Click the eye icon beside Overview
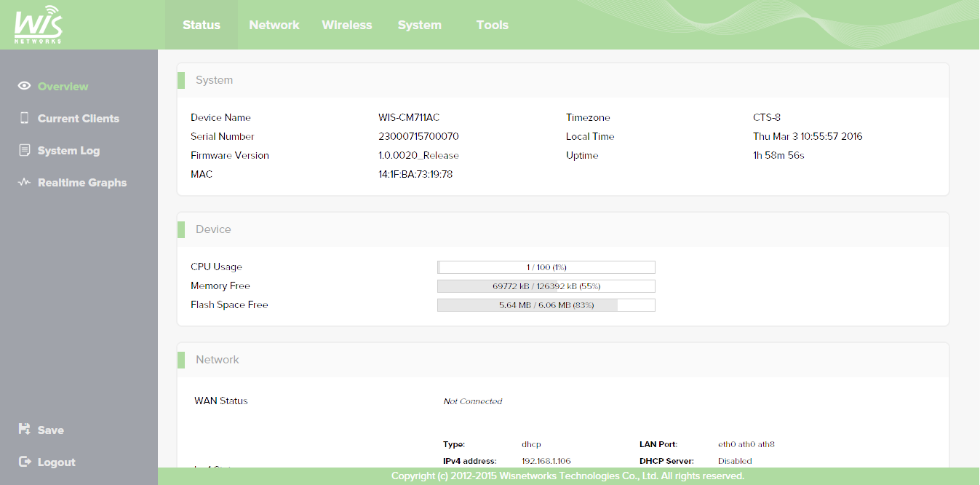The width and height of the screenshot is (980, 485). (24, 86)
